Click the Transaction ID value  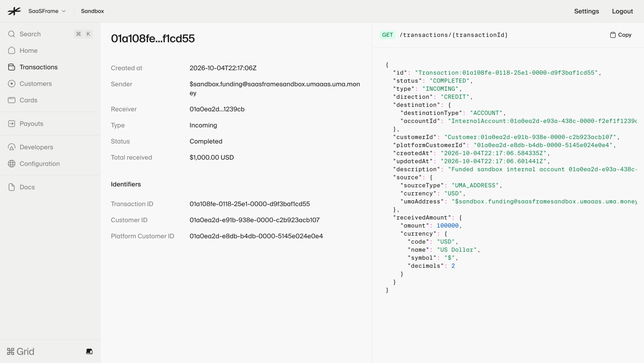(250, 204)
